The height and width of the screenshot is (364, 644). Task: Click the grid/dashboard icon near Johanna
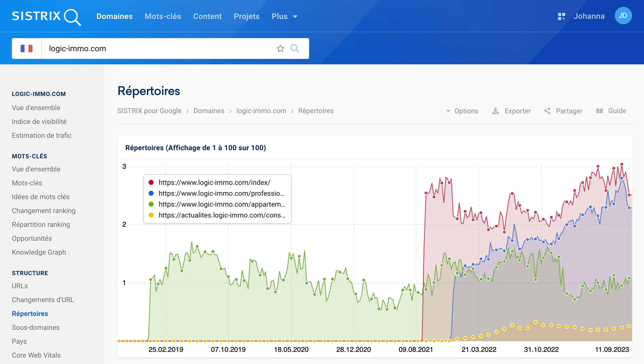[x=561, y=16]
